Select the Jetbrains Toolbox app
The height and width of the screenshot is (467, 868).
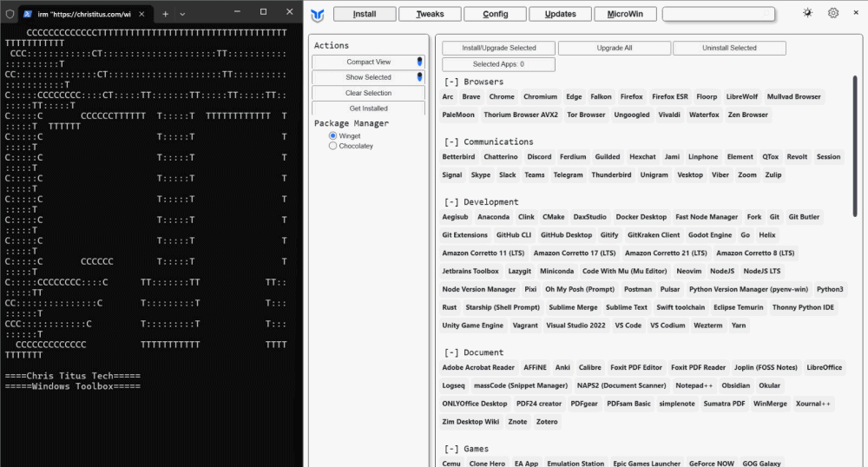(470, 272)
